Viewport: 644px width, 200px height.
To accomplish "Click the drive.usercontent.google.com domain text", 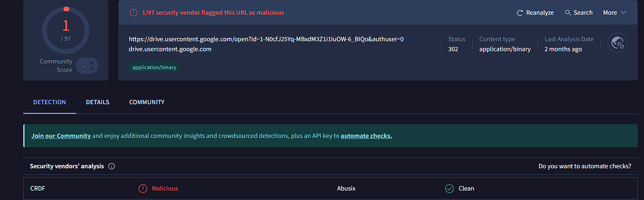I will [x=170, y=49].
